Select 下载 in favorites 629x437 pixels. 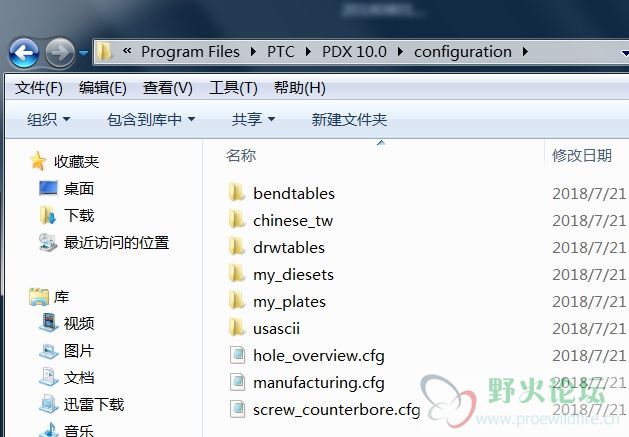(x=79, y=215)
